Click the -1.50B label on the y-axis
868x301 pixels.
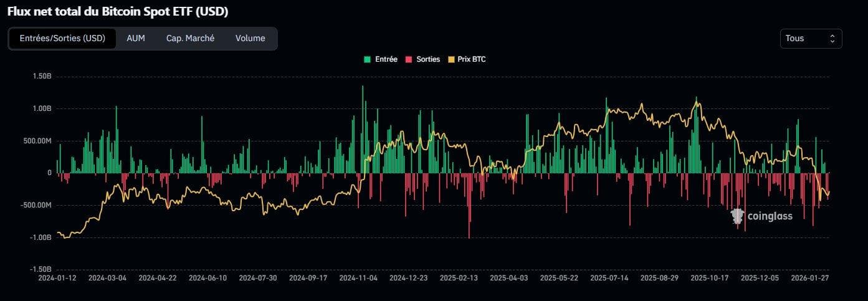(x=39, y=269)
